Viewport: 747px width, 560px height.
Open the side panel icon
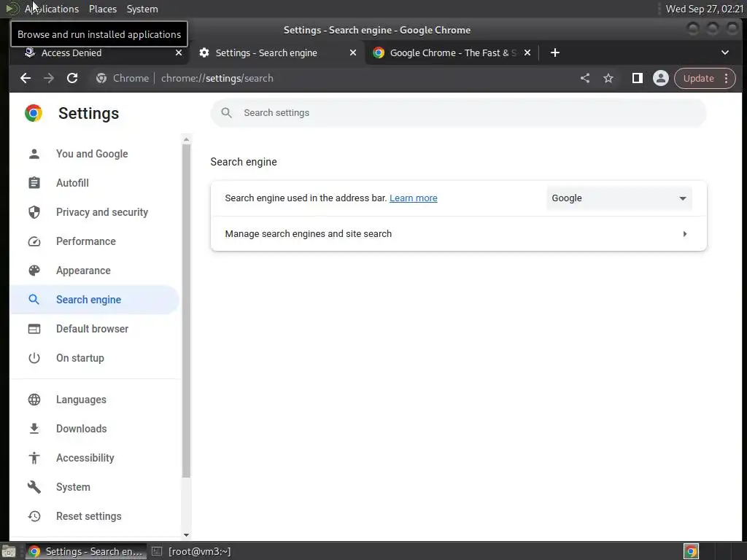click(x=637, y=79)
